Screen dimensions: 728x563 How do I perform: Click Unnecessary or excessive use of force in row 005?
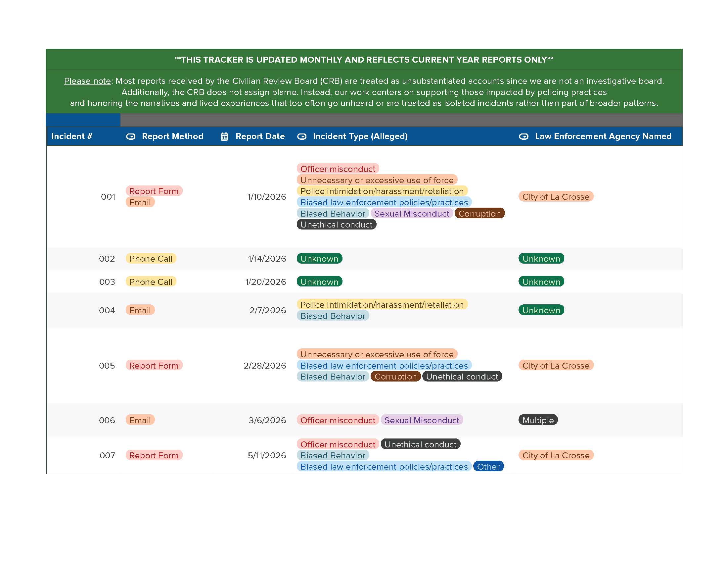pyautogui.click(x=377, y=355)
